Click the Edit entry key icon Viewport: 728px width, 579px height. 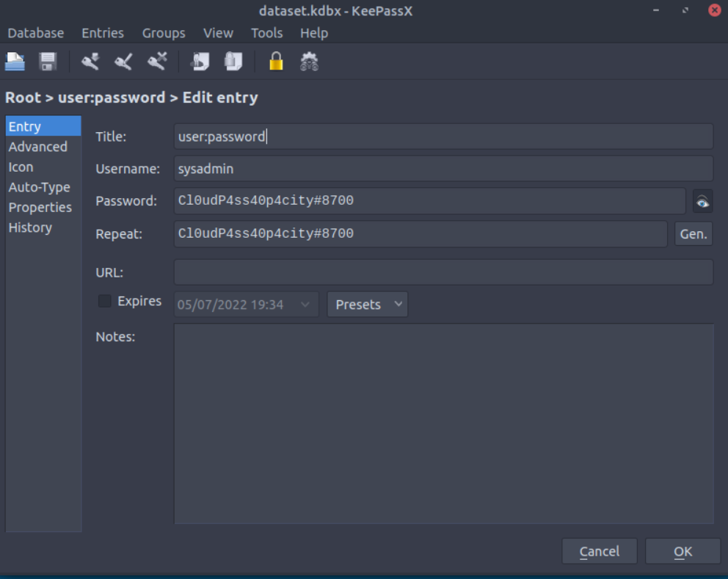pos(123,62)
